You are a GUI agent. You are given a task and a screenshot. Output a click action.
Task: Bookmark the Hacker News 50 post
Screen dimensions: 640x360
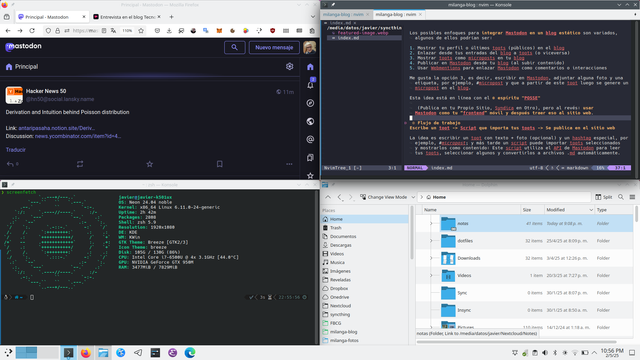coord(220,164)
